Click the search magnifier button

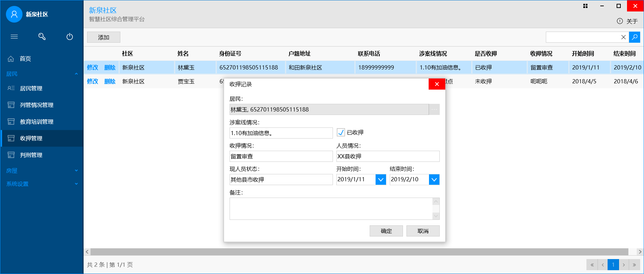634,37
